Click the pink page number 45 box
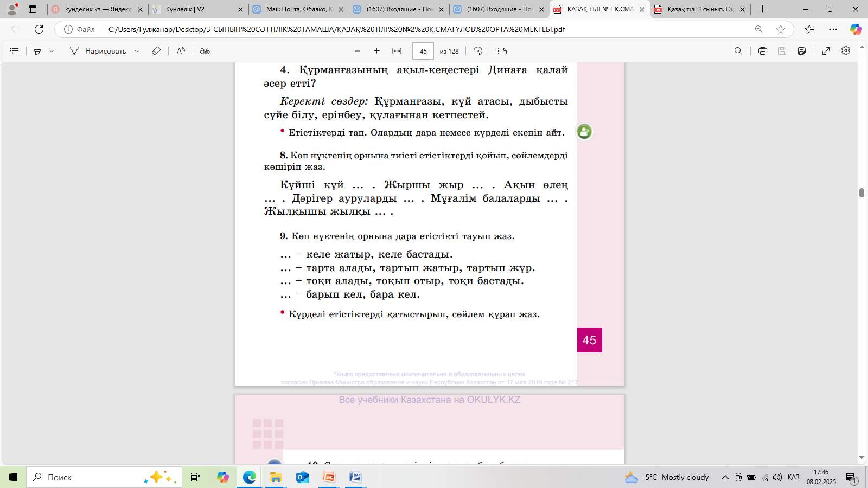 click(x=590, y=340)
